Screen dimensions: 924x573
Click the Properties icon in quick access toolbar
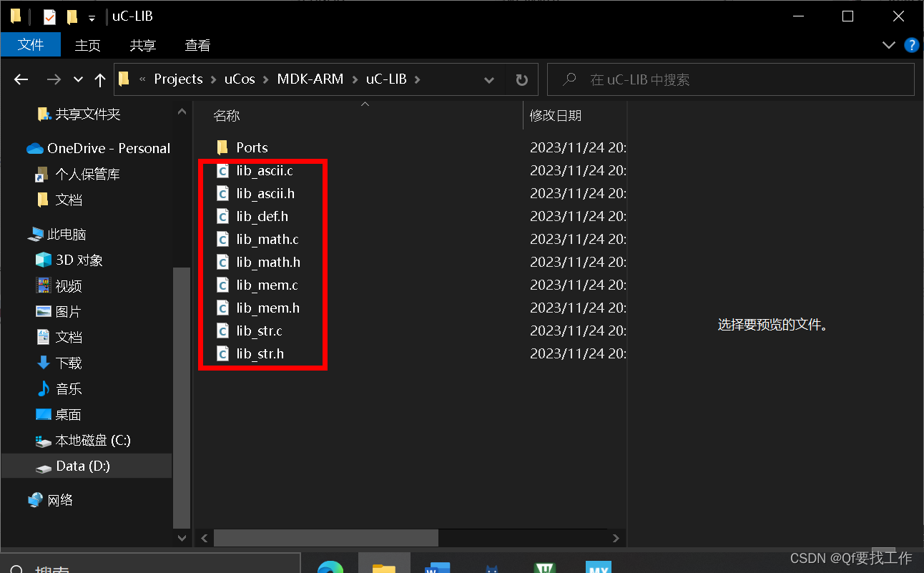(49, 16)
